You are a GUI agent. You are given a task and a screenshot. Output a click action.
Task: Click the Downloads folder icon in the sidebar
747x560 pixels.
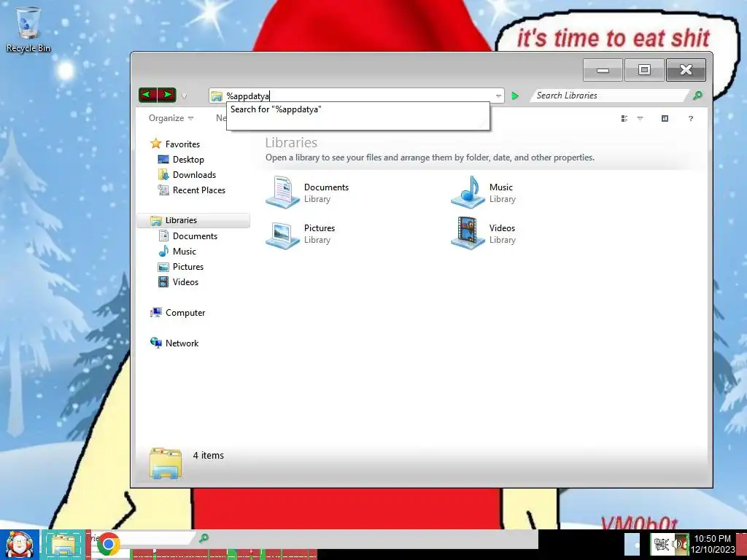(x=163, y=174)
